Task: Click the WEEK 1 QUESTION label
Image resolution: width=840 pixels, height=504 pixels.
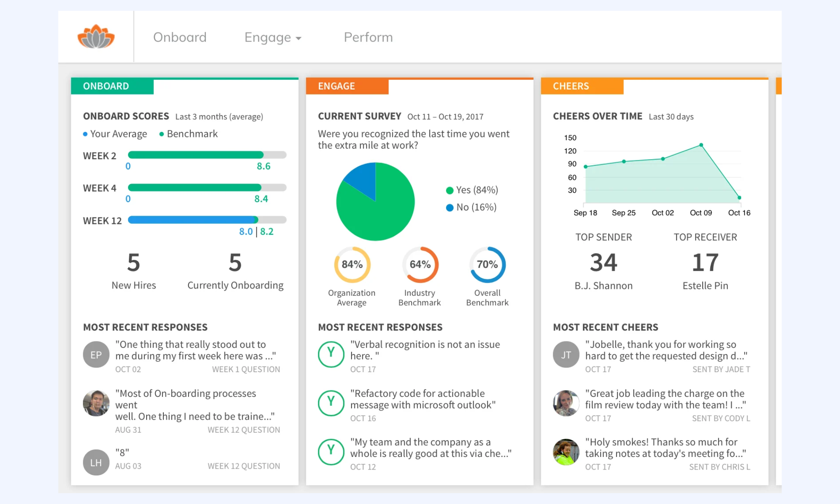Action: point(246,370)
